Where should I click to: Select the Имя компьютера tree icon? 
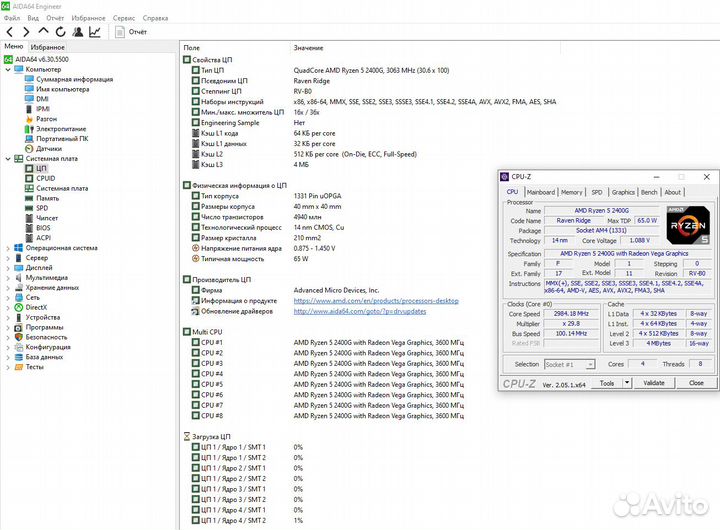coord(29,89)
